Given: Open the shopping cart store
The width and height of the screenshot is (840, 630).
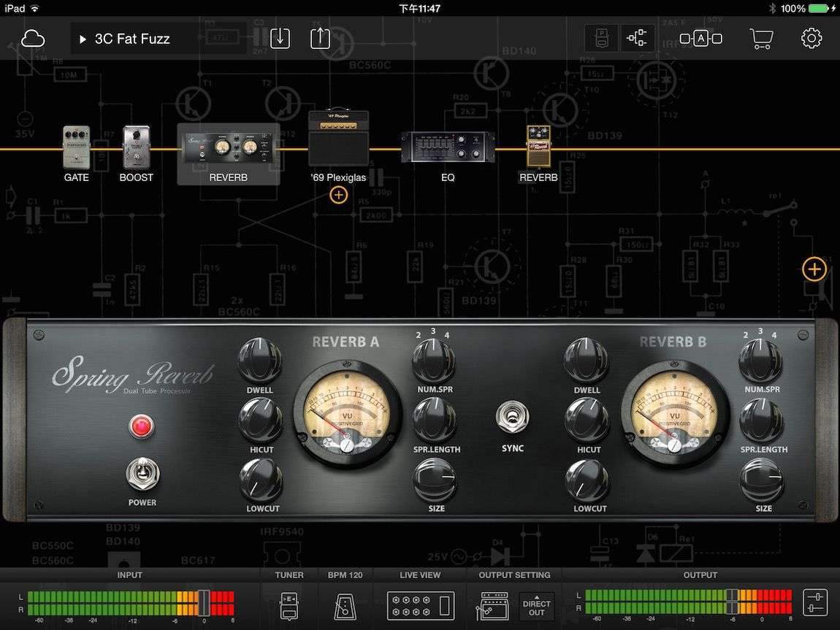Looking at the screenshot, I should tap(761, 39).
